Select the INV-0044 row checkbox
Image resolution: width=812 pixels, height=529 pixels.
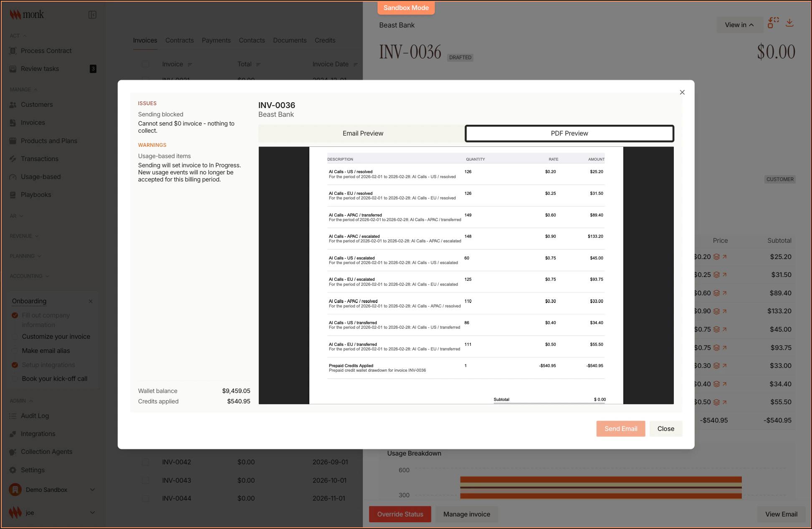coord(145,499)
